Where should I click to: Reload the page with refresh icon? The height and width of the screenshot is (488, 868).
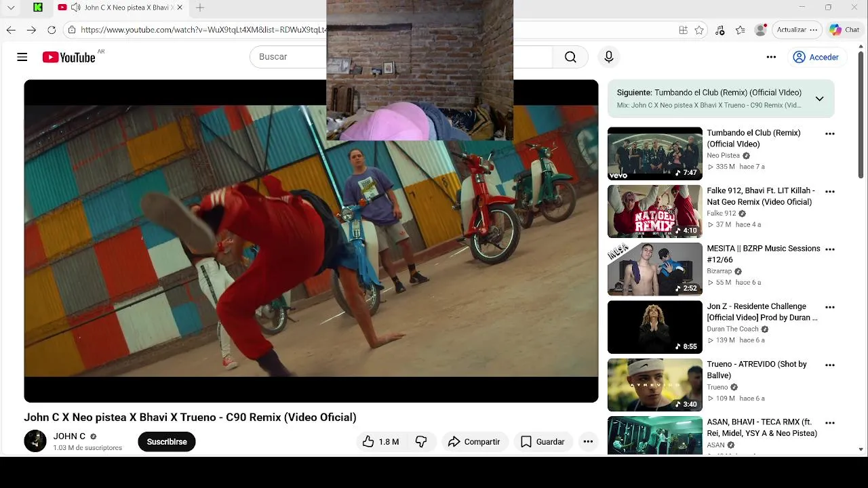click(x=52, y=30)
